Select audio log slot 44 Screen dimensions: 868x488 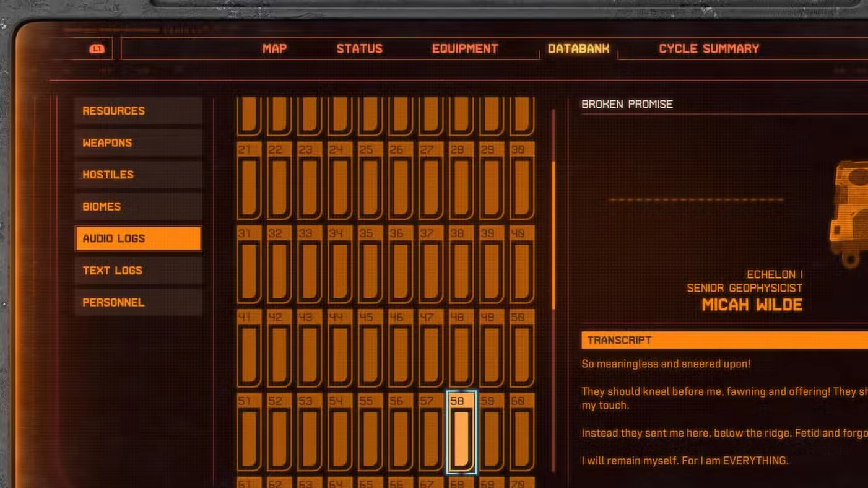click(x=340, y=349)
